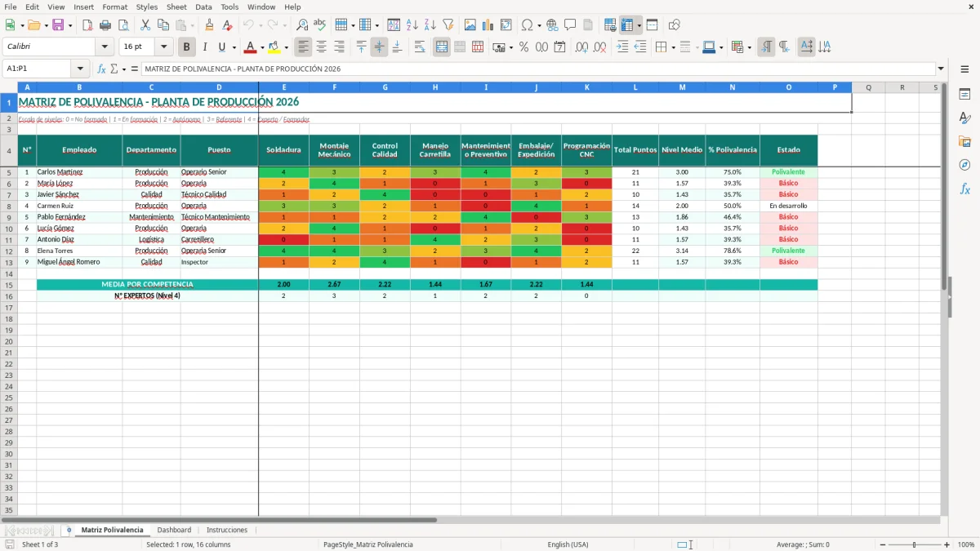Increase indent
Screen dimensions: 980x551
[622, 47]
